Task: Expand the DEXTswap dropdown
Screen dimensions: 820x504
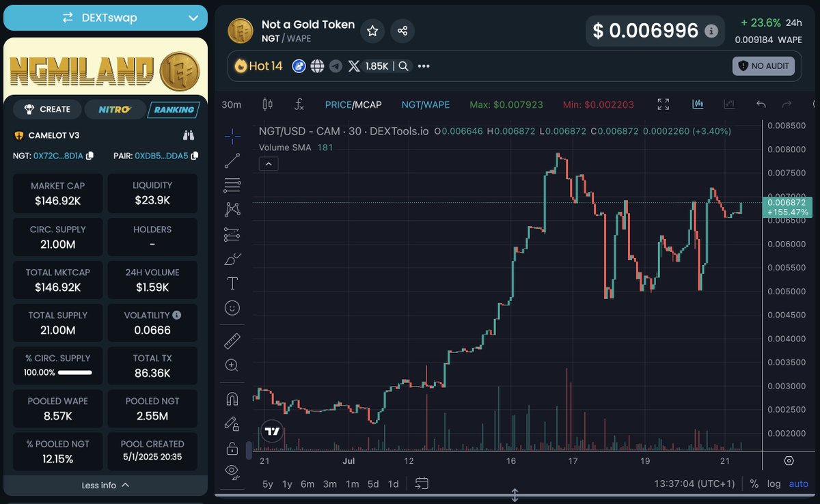Action: pyautogui.click(x=105, y=18)
